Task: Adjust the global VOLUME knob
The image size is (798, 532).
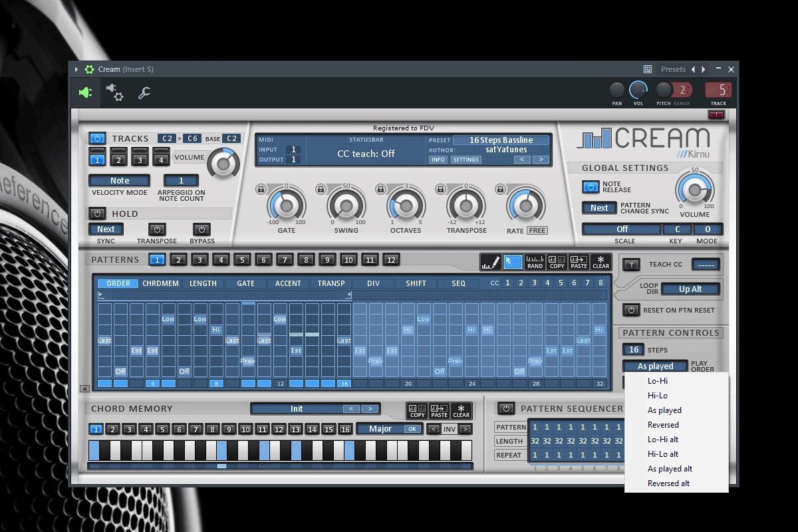Action: (694, 191)
